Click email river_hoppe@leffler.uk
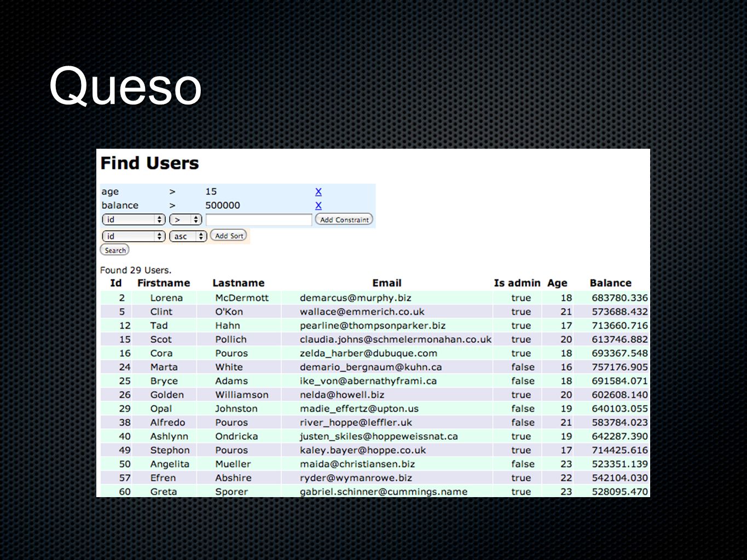The width and height of the screenshot is (747, 560). pyautogui.click(x=356, y=423)
